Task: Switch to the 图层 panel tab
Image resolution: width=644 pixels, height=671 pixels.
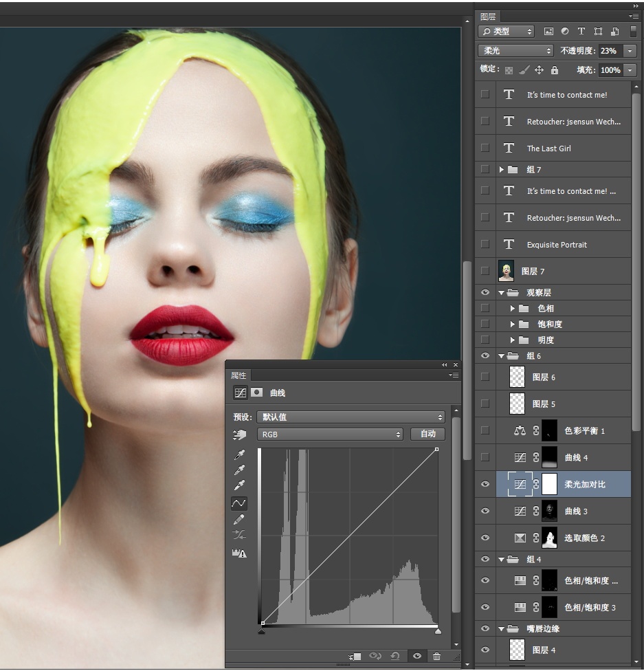Action: 488,16
